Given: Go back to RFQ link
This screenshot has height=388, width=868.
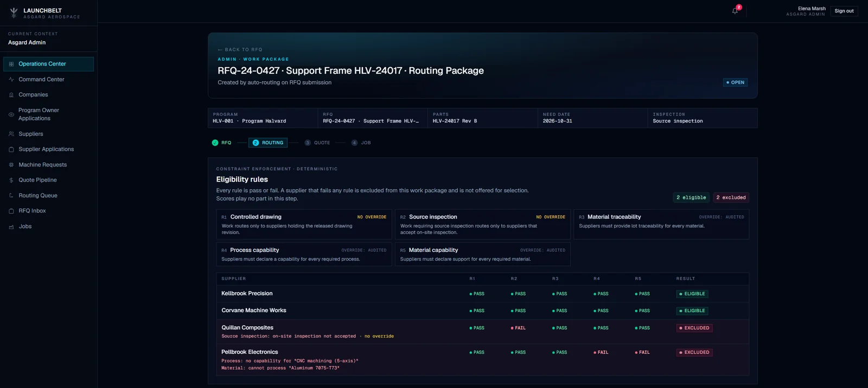Looking at the screenshot, I should point(240,49).
